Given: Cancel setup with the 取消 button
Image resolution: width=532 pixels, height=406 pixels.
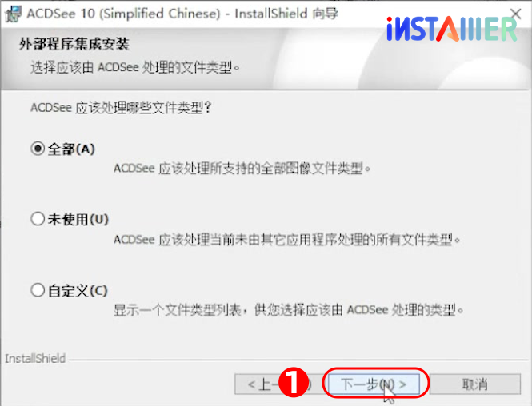Looking at the screenshot, I should coord(474,384).
